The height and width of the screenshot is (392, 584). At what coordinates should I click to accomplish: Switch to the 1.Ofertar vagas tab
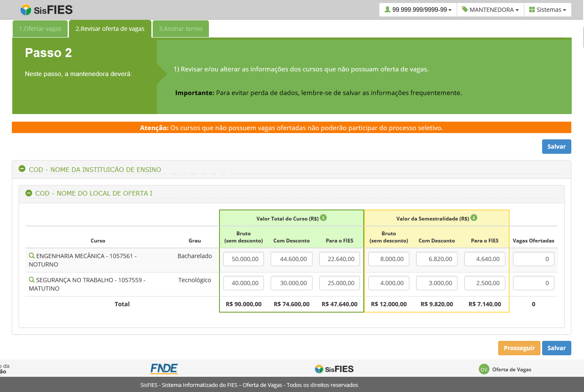[40, 29]
